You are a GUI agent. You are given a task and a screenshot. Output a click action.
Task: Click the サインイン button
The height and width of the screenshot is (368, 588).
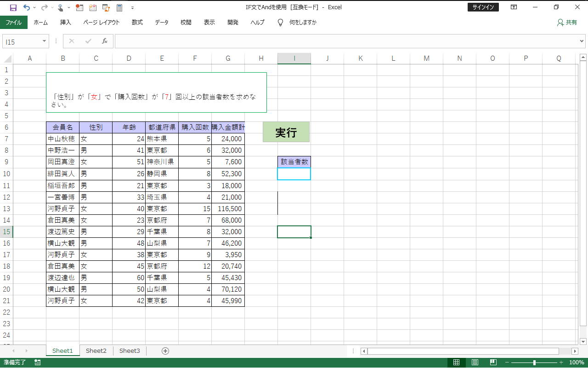(483, 7)
